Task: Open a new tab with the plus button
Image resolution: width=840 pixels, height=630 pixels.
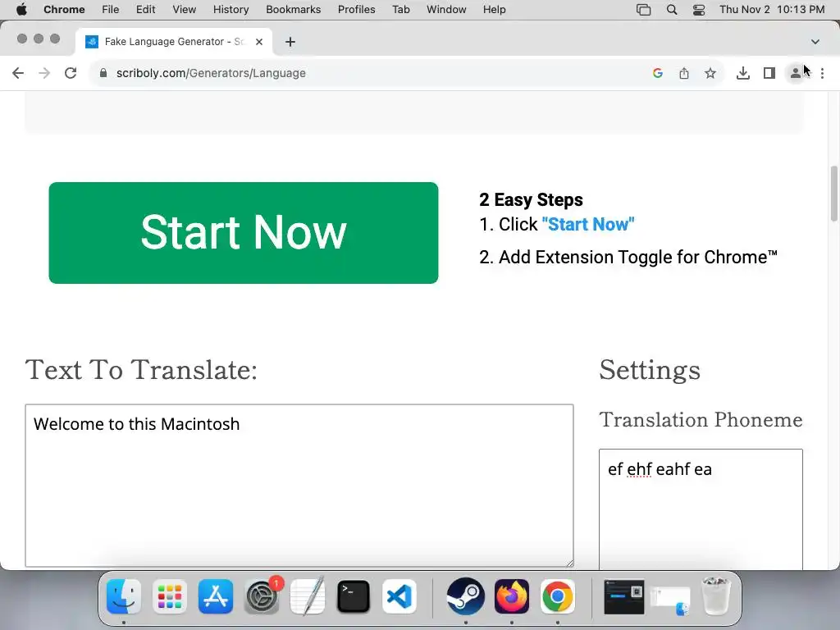Action: click(290, 42)
